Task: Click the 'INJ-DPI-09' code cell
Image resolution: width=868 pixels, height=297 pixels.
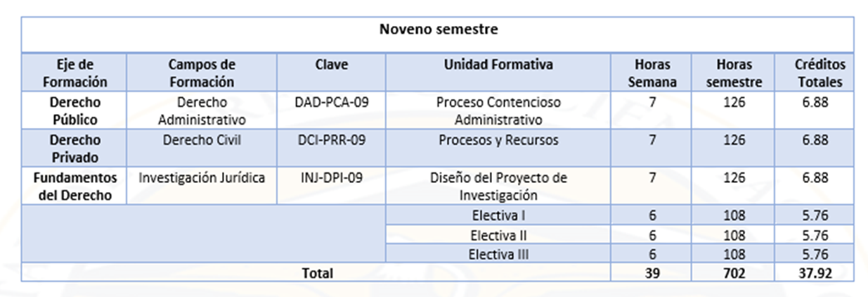Action: [x=332, y=178]
